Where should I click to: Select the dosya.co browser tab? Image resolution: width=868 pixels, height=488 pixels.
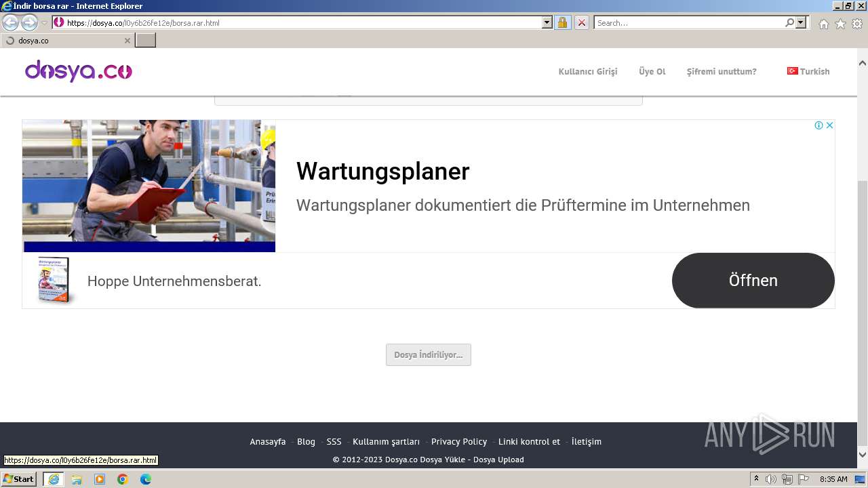(68, 41)
